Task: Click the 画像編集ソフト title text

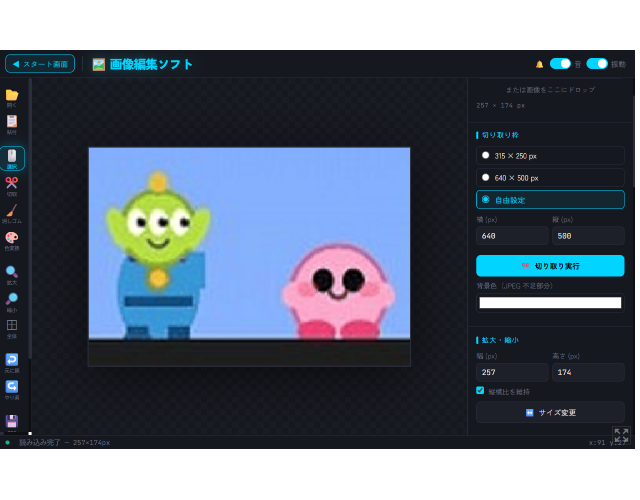Action: (x=151, y=64)
